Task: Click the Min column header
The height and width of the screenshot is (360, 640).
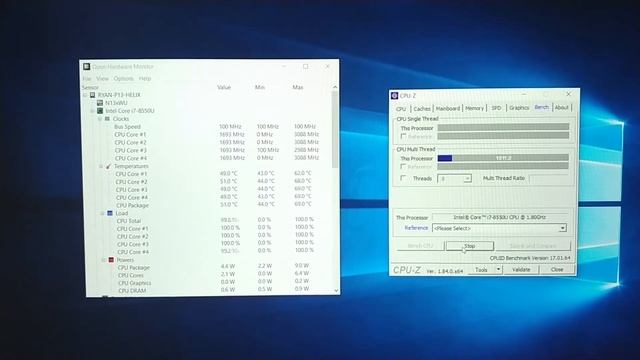Action: [260, 87]
